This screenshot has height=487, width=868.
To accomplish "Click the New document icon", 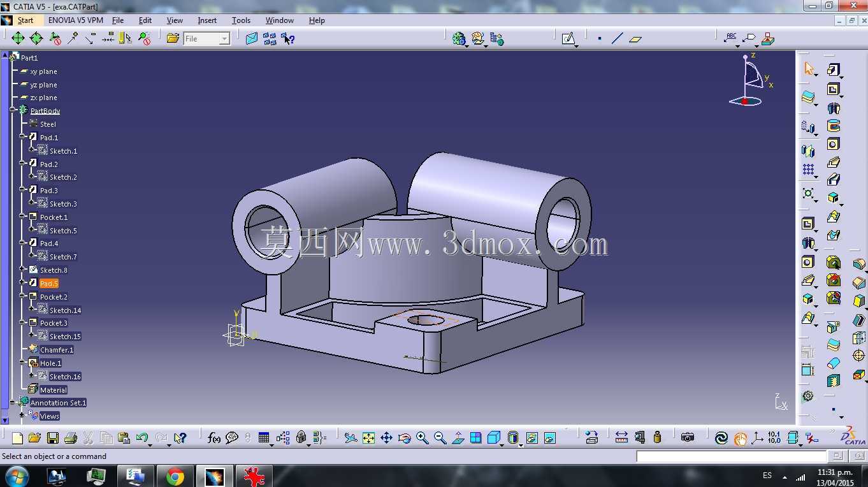I will tap(17, 438).
